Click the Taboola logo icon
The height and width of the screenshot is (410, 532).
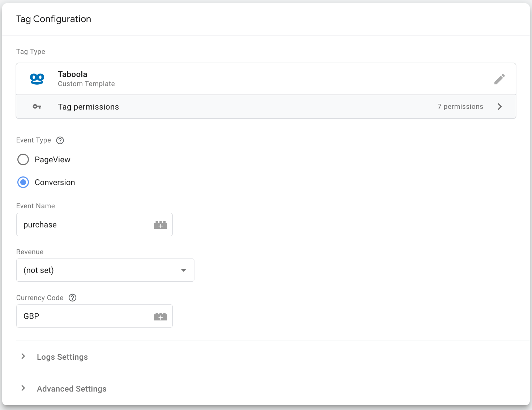[37, 79]
